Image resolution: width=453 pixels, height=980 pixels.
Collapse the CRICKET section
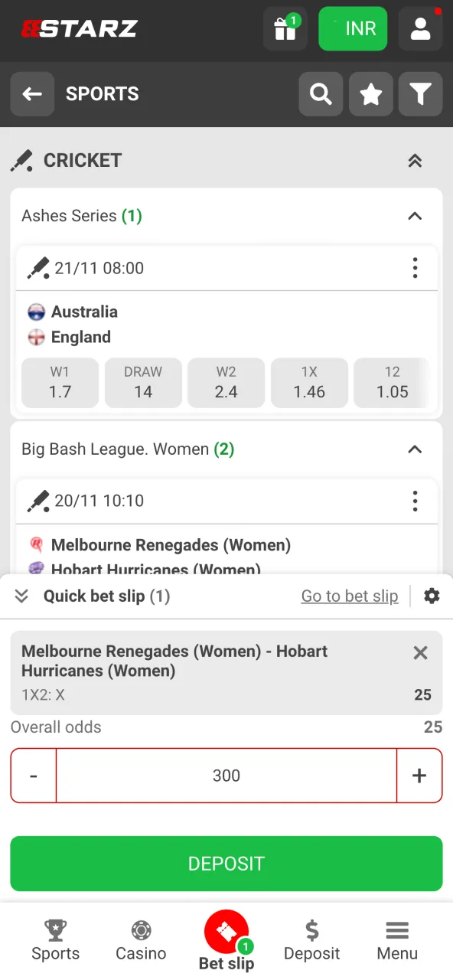click(x=415, y=161)
